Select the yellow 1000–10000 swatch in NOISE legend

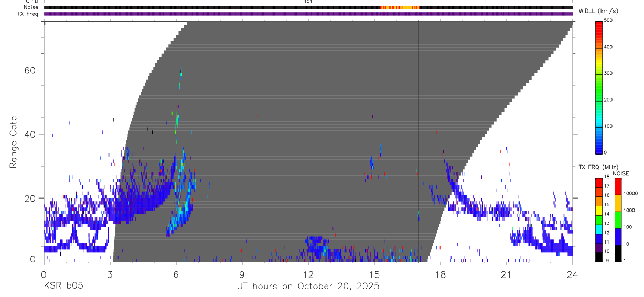click(618, 203)
